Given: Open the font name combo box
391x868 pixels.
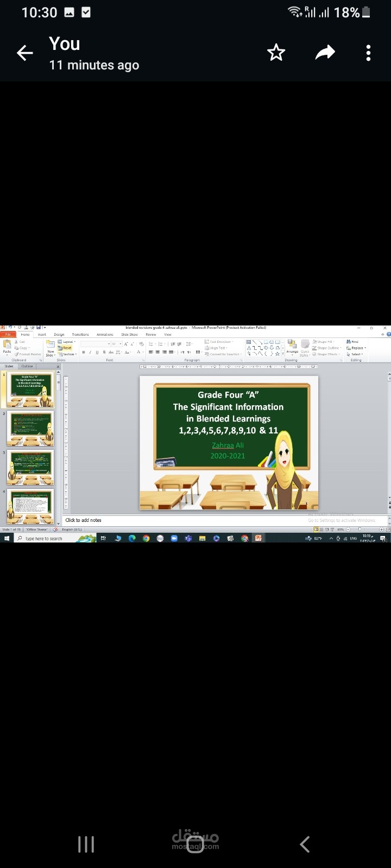Looking at the screenshot, I should [96, 344].
